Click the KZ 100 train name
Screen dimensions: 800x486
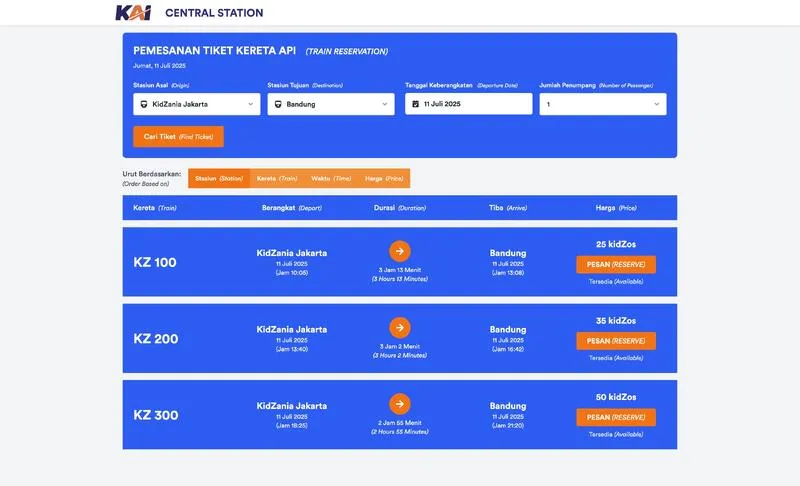pyautogui.click(x=155, y=262)
